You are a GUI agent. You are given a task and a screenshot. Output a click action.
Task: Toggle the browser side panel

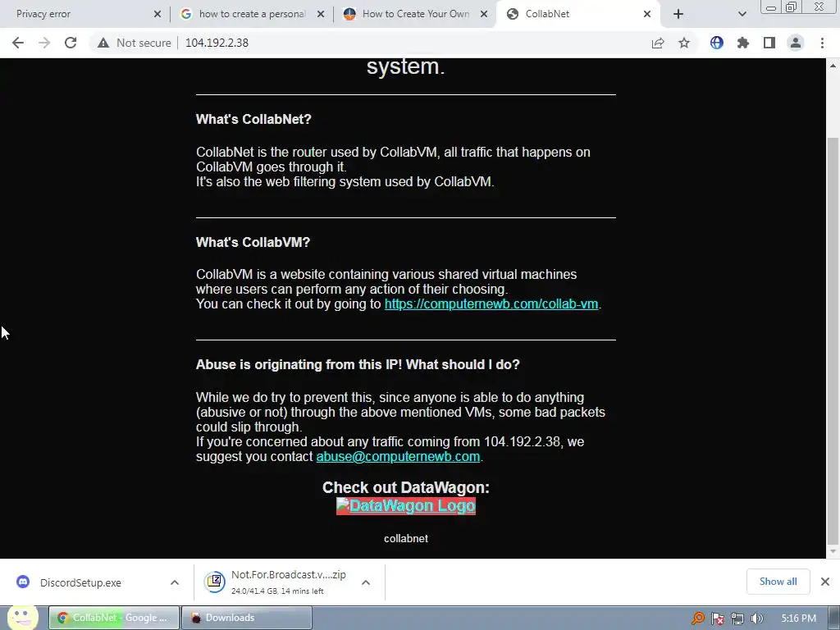pyautogui.click(x=769, y=43)
